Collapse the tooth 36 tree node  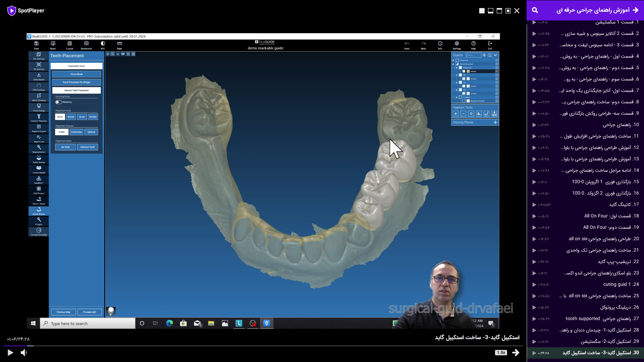pyautogui.click(x=457, y=83)
